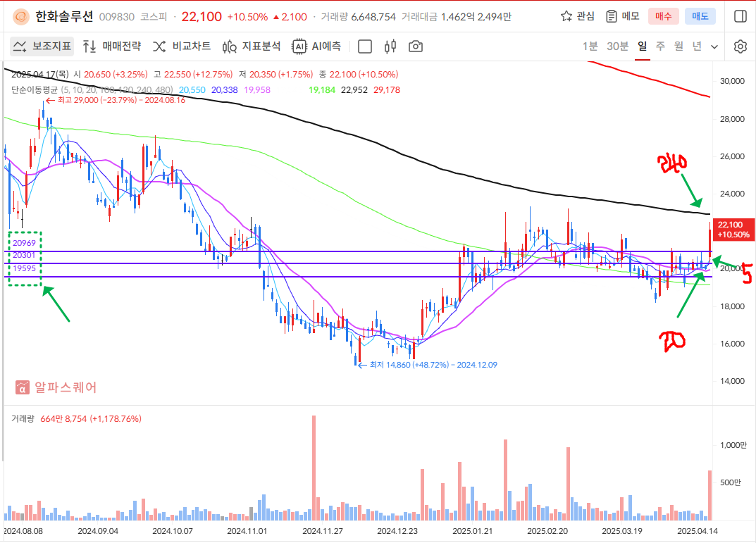Click the 매수 buy button
Screen dimensions: 756x543
664,16
